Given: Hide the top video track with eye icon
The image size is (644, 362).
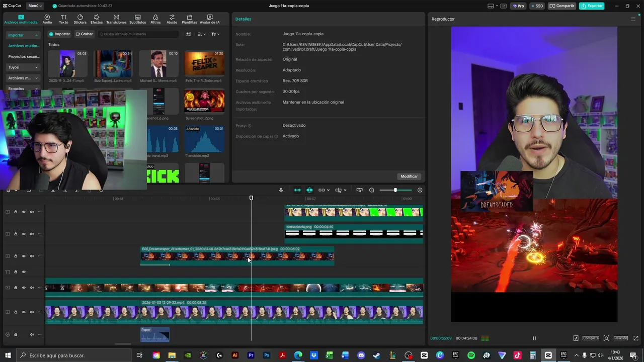Looking at the screenshot, I should [x=23, y=212].
